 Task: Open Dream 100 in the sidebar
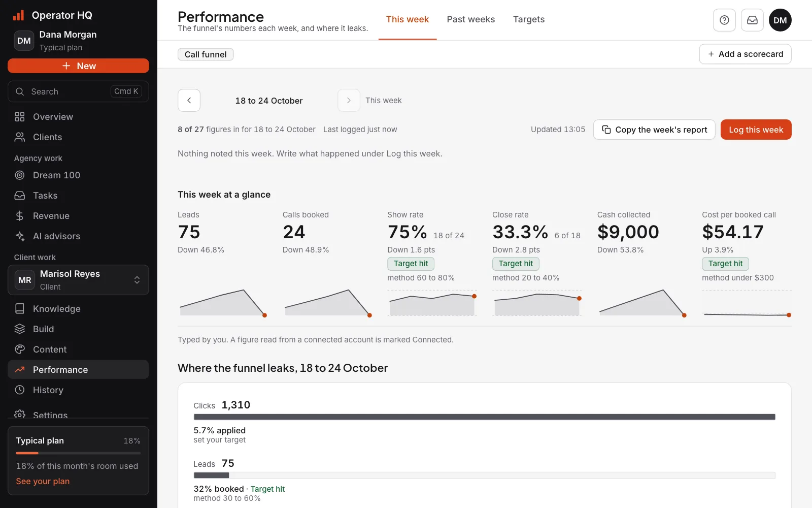click(78, 175)
